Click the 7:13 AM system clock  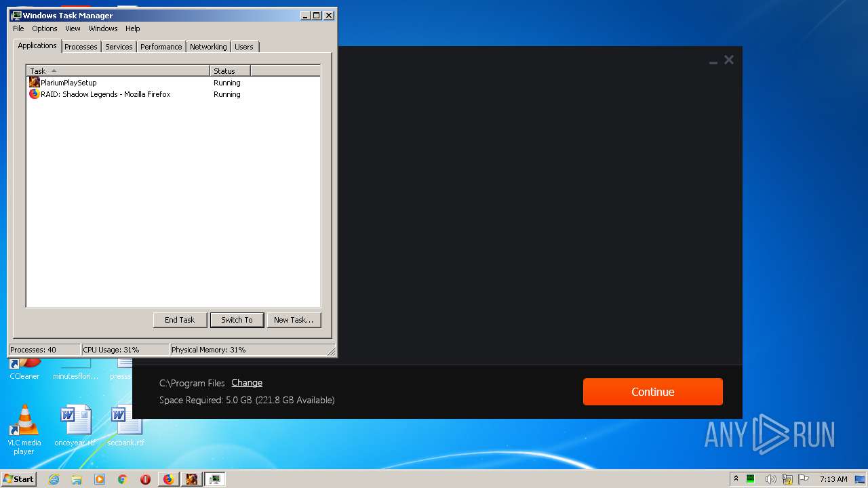click(x=833, y=479)
